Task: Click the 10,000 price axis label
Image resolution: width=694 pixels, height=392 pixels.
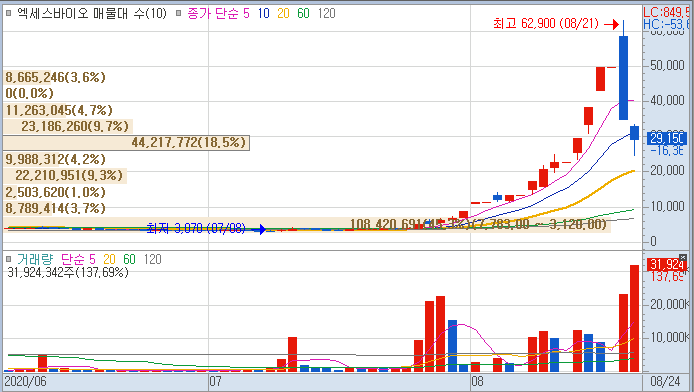Action: (x=667, y=206)
